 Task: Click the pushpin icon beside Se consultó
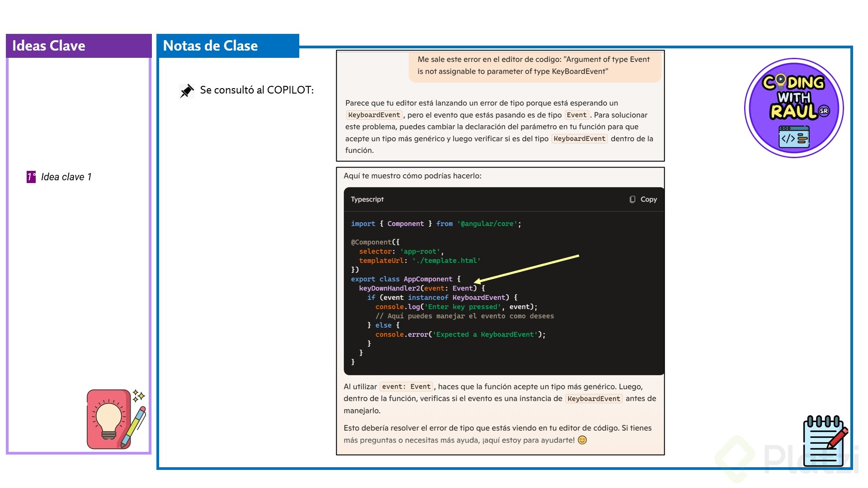pos(186,90)
